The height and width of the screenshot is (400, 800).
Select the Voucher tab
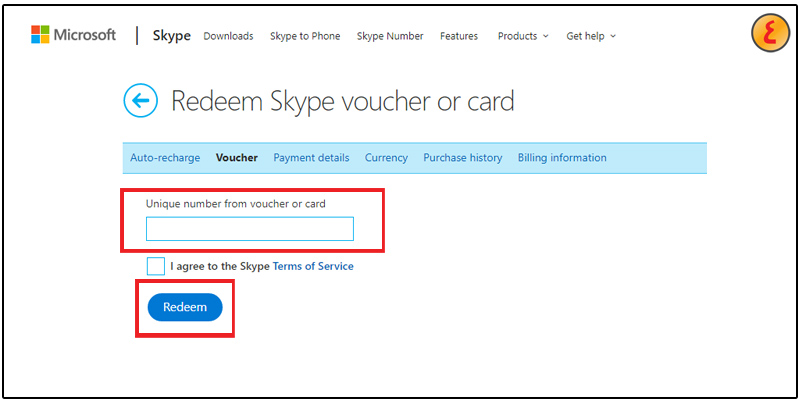tap(237, 158)
